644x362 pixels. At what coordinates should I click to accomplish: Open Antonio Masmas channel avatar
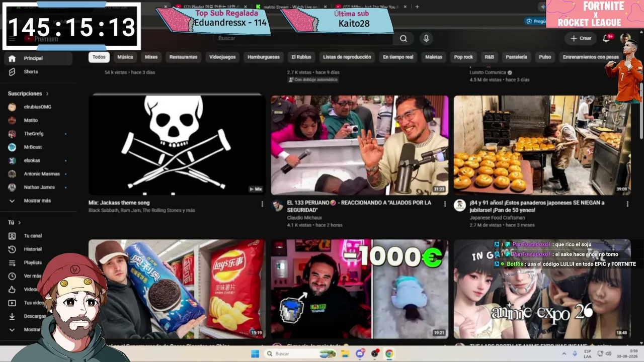coord(12,174)
